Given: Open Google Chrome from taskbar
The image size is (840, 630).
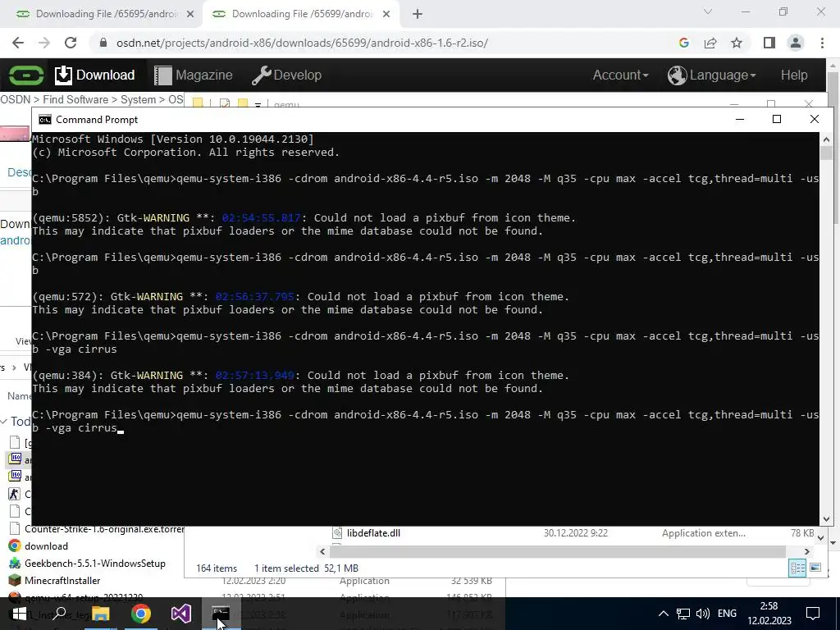Looking at the screenshot, I should point(141,614).
